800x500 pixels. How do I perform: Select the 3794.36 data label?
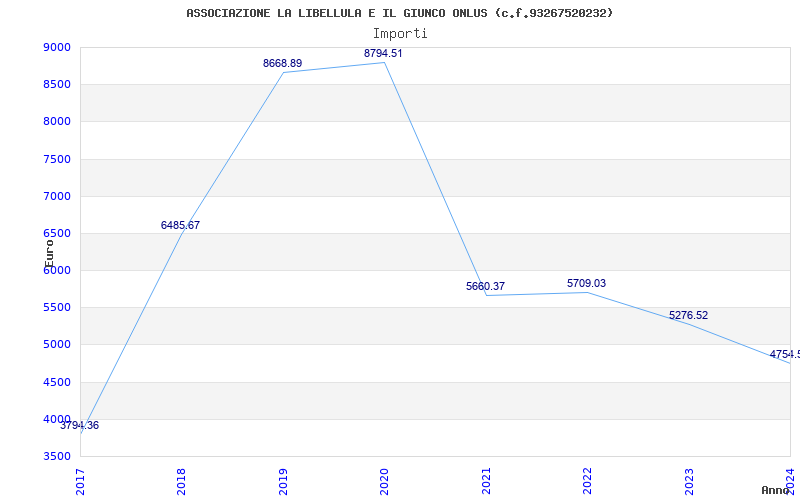(x=80, y=426)
